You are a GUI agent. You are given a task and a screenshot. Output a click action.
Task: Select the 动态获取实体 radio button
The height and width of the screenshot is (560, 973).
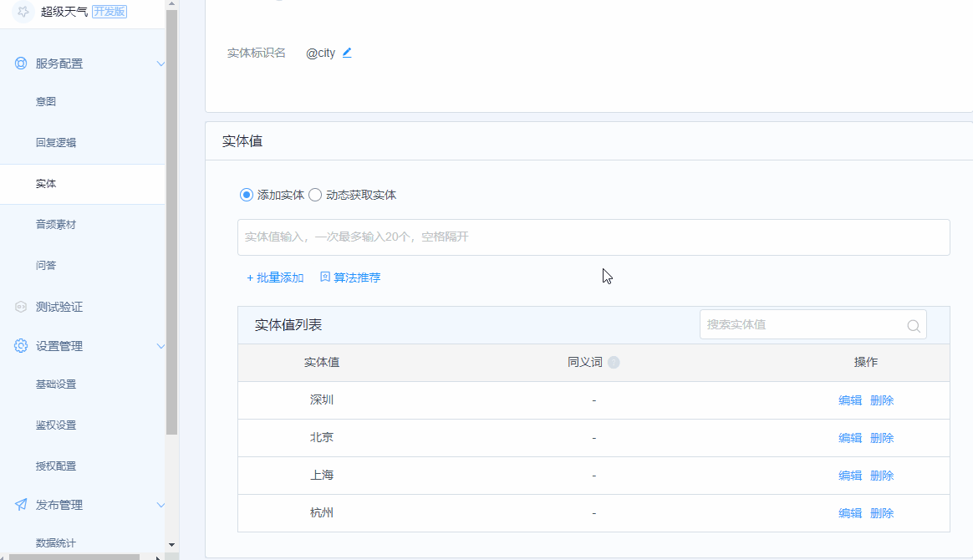coord(314,194)
